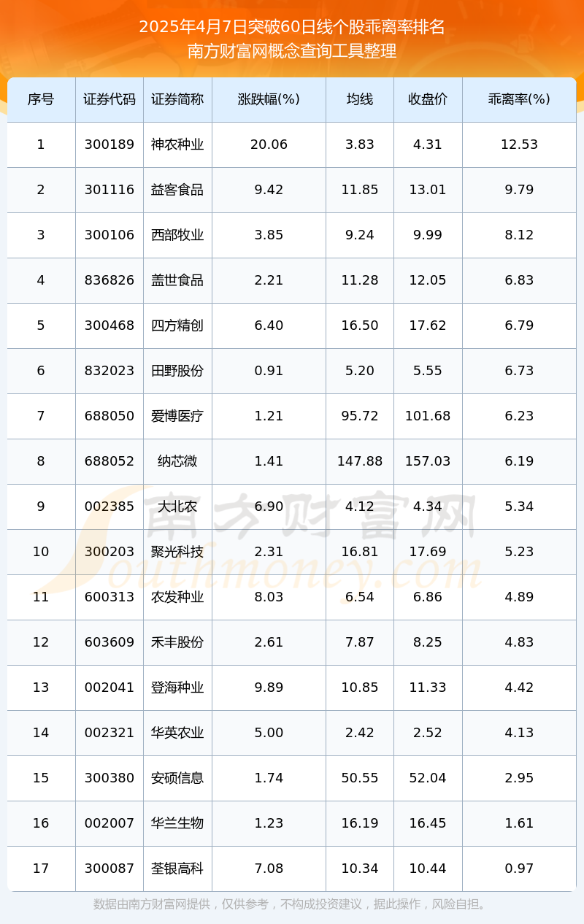Select stock name 纳芯微
584x924 pixels.
(177, 461)
